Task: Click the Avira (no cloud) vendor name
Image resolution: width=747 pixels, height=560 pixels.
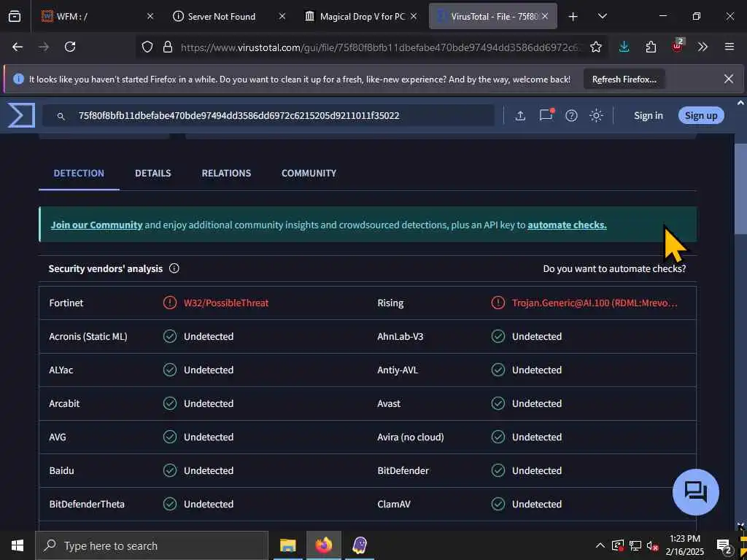Action: click(x=410, y=437)
